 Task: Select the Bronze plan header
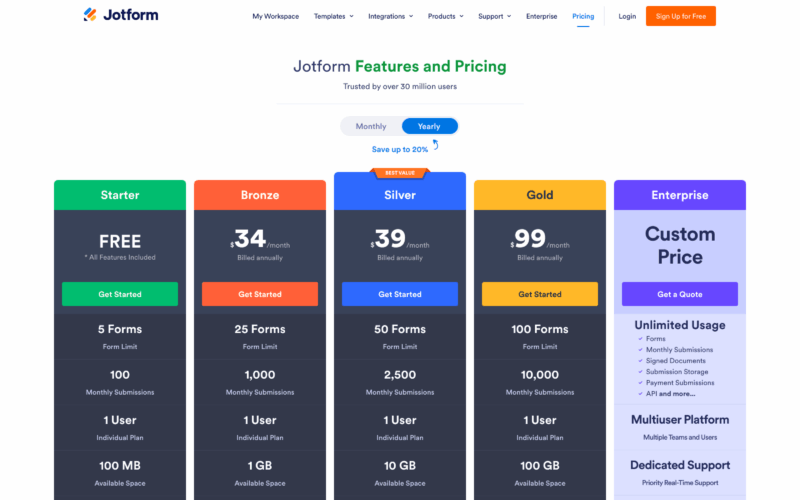tap(260, 195)
